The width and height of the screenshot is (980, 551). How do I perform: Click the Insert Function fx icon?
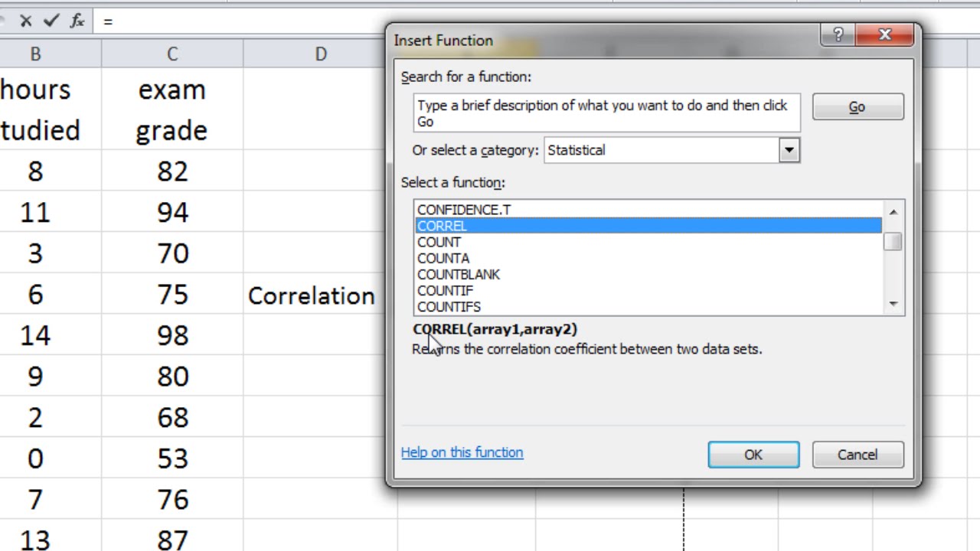(x=77, y=21)
